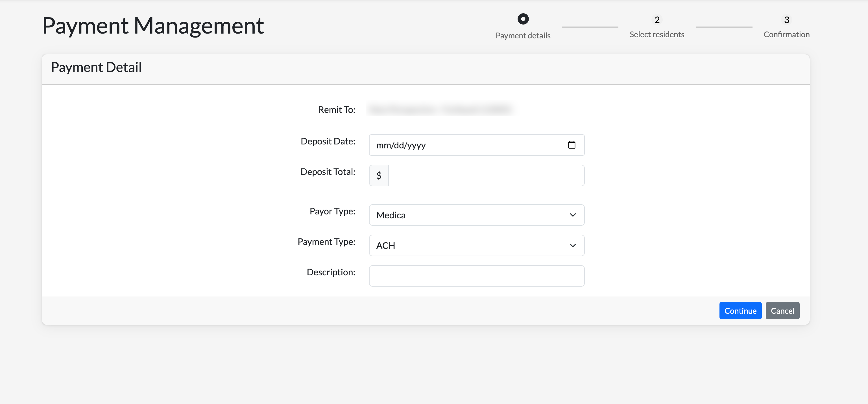Viewport: 868px width, 404px height.
Task: Select the Payment details step label
Action: point(523,36)
